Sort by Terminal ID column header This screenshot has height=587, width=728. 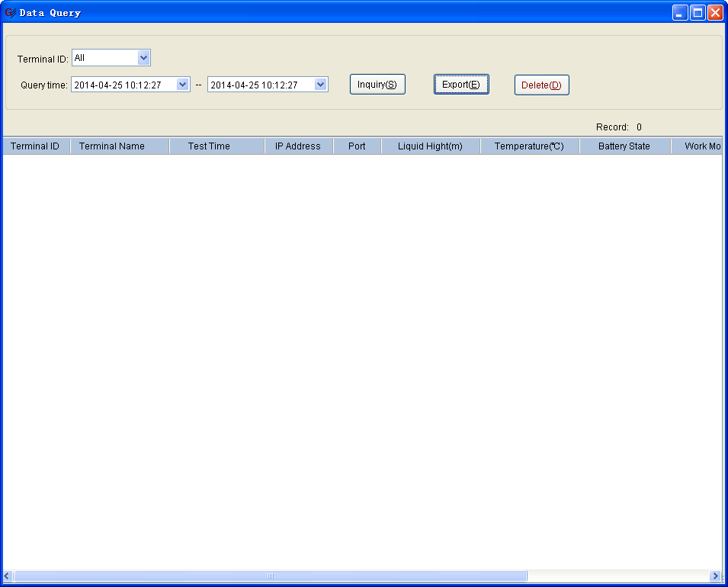pyautogui.click(x=35, y=146)
